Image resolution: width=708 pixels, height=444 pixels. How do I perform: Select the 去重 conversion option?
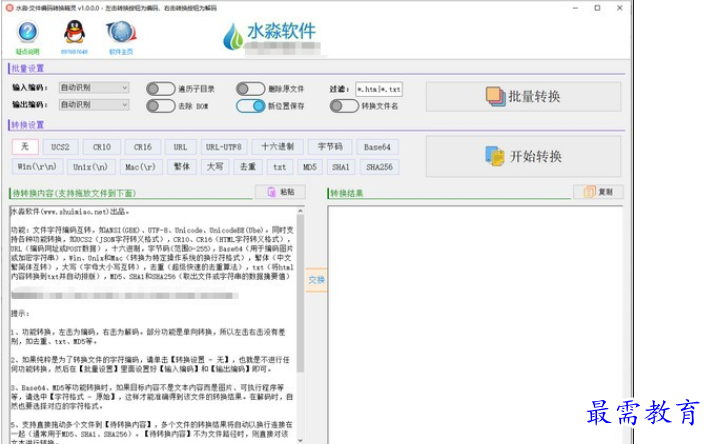247,167
